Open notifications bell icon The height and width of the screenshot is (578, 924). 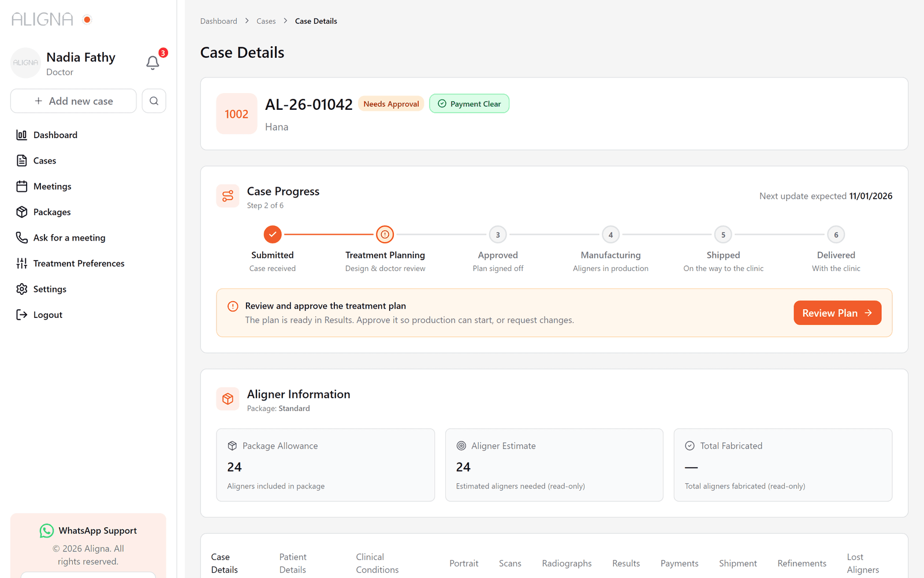[152, 62]
